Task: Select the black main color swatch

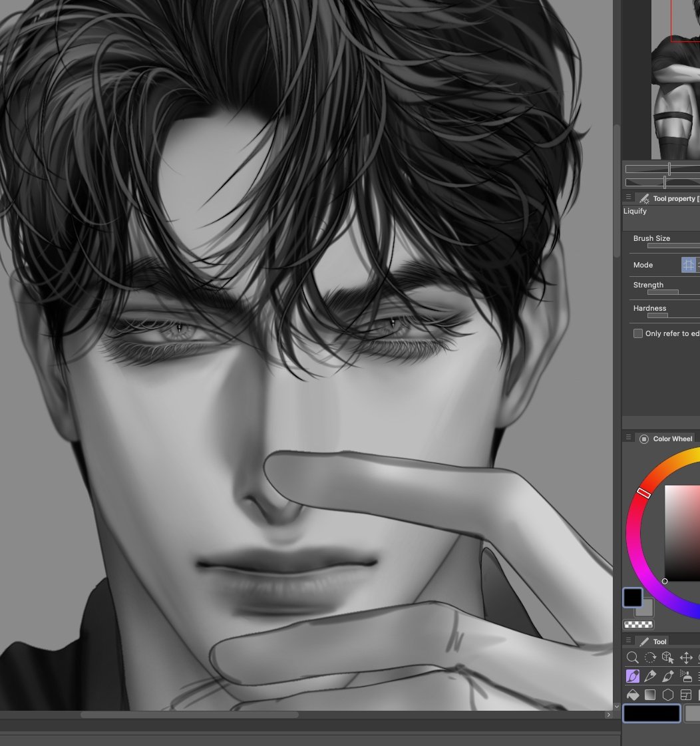Action: point(633,598)
